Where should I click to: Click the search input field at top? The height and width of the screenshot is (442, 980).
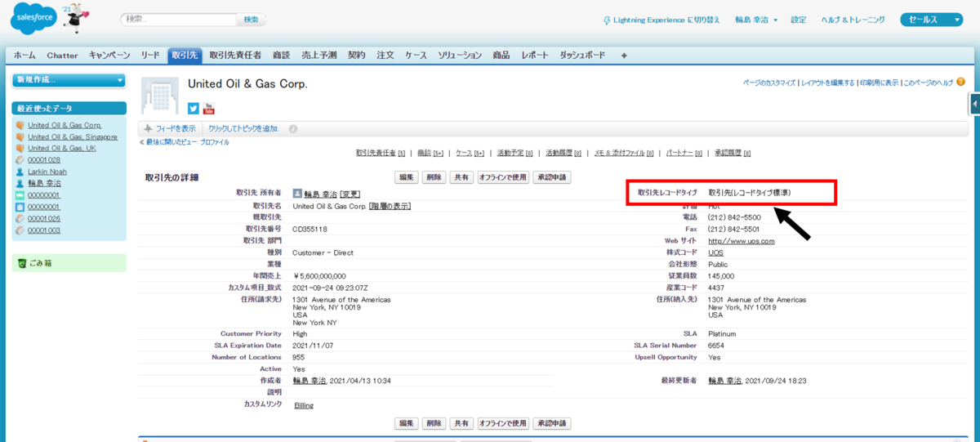click(x=178, y=19)
